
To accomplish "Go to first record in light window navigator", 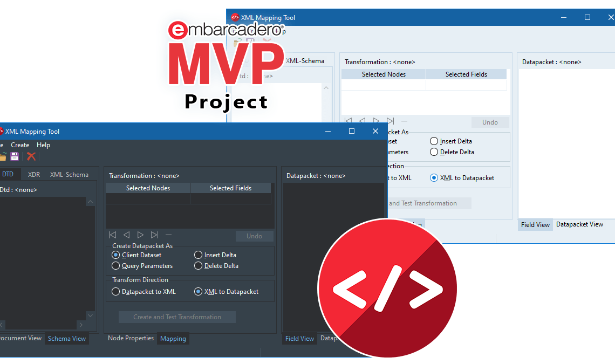I will click(x=348, y=121).
